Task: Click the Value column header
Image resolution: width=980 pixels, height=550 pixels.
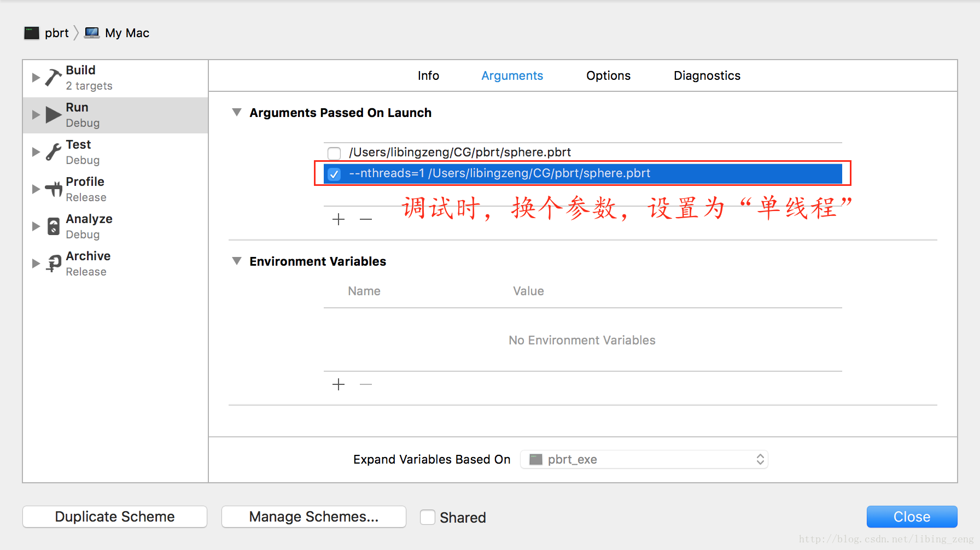Action: [x=528, y=291]
